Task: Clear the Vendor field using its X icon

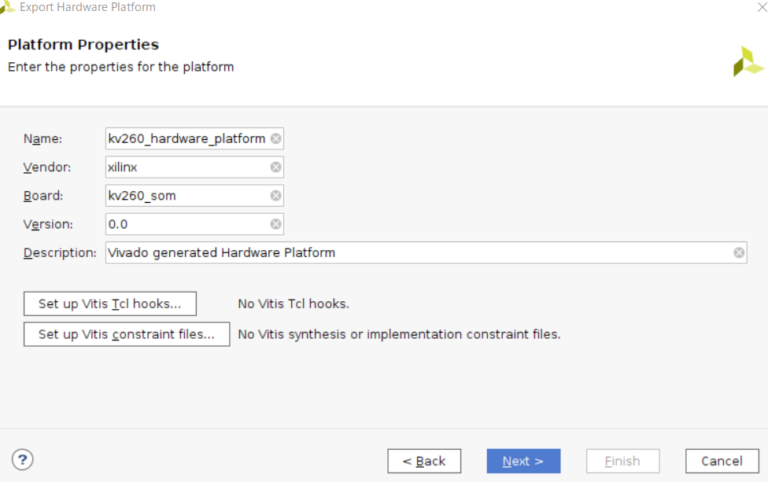Action: [276, 167]
